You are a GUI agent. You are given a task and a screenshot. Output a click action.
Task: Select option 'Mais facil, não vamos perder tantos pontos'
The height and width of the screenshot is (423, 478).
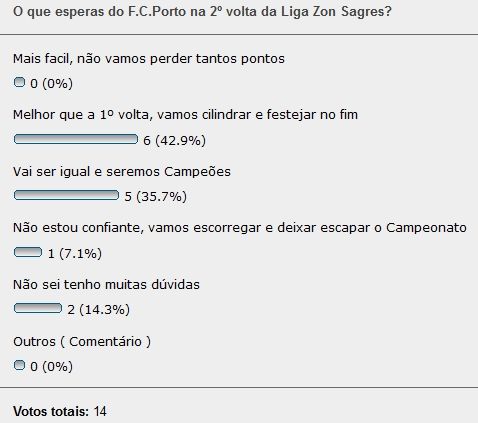(x=149, y=59)
